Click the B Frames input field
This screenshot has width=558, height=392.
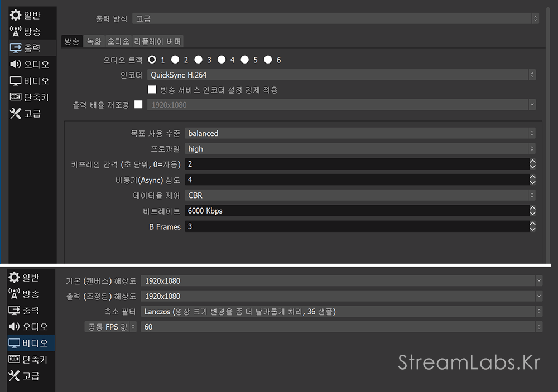pos(356,226)
